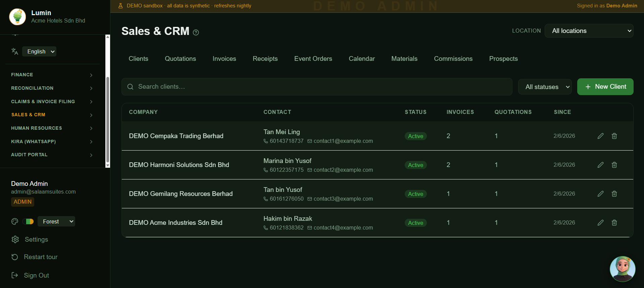644x288 pixels.
Task: Expand the Finance sidebar section
Action: (52, 75)
